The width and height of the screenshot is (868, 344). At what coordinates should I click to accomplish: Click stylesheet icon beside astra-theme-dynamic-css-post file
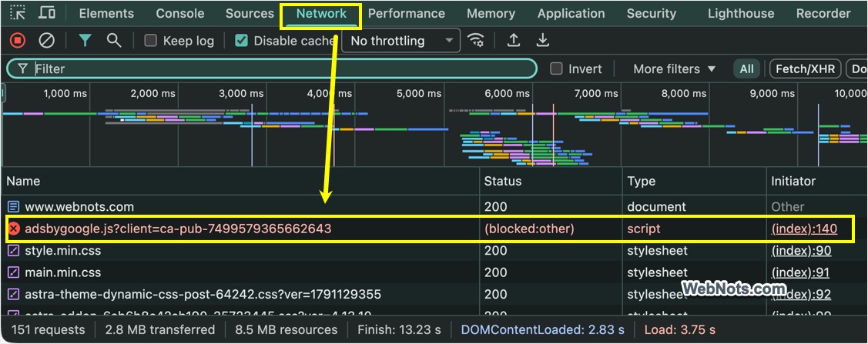[14, 294]
